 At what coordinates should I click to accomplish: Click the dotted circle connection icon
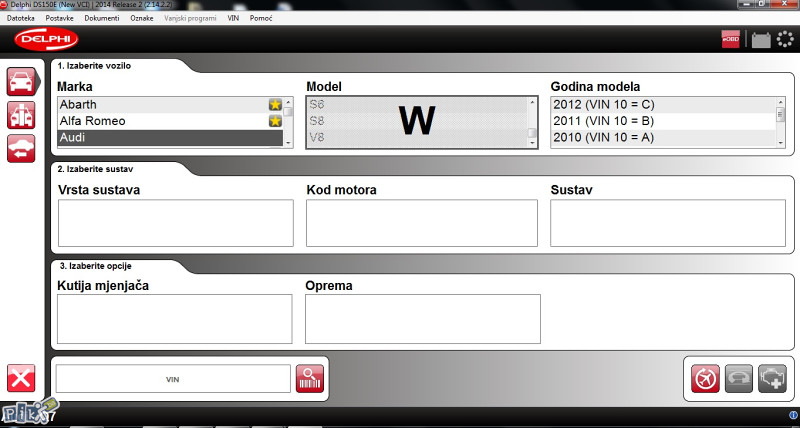pos(785,39)
